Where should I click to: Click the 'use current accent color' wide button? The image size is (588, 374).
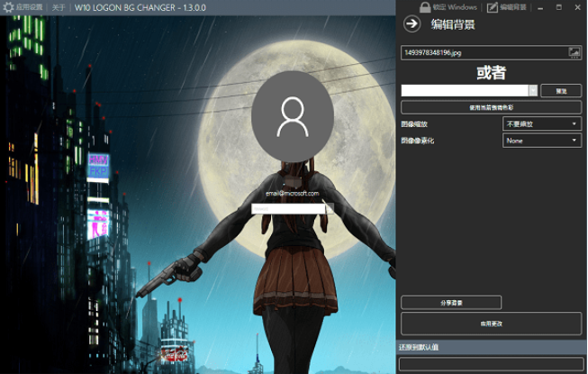(492, 107)
